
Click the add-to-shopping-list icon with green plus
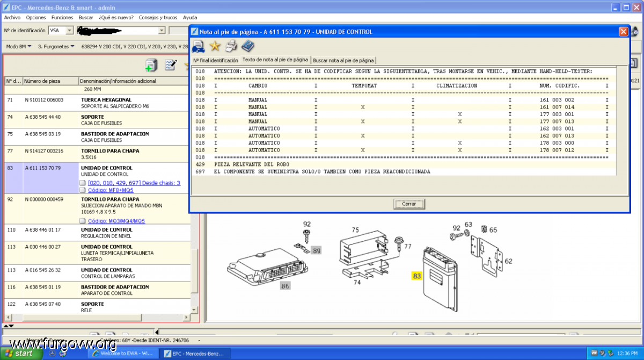(x=151, y=65)
